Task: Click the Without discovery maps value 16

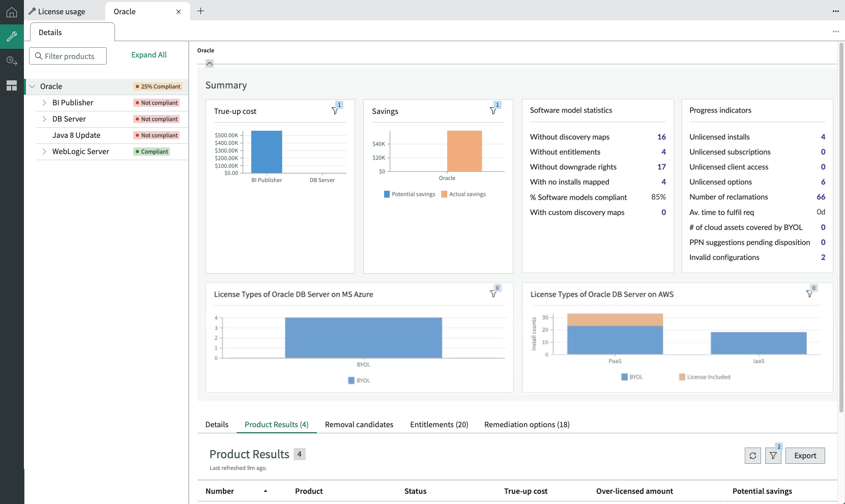Action: 661,137
